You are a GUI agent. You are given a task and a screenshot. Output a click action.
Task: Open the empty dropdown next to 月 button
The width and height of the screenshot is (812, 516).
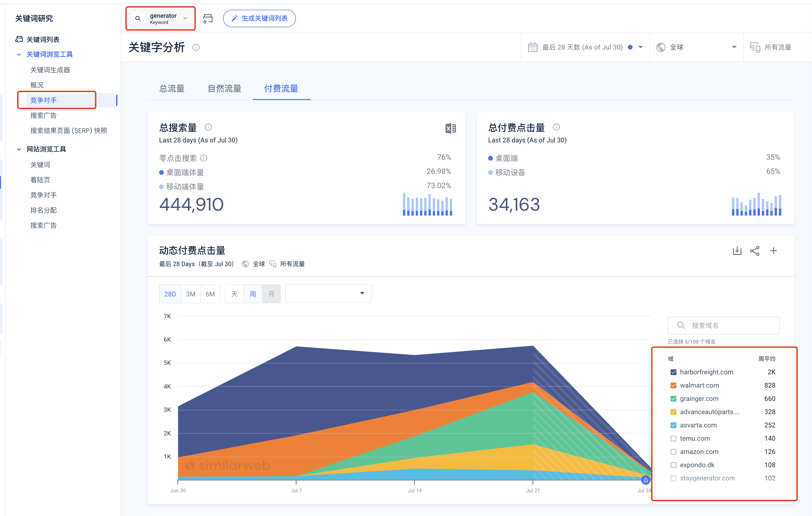pos(328,294)
